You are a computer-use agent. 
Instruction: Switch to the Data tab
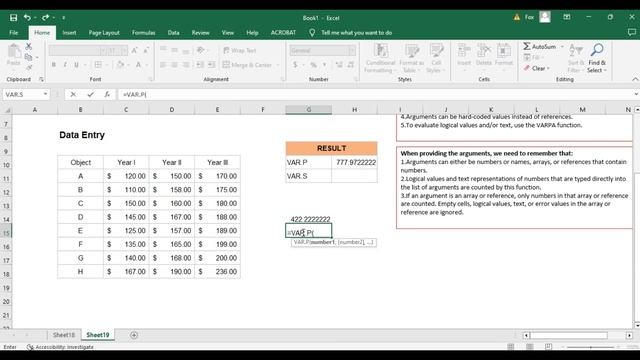pos(173,33)
